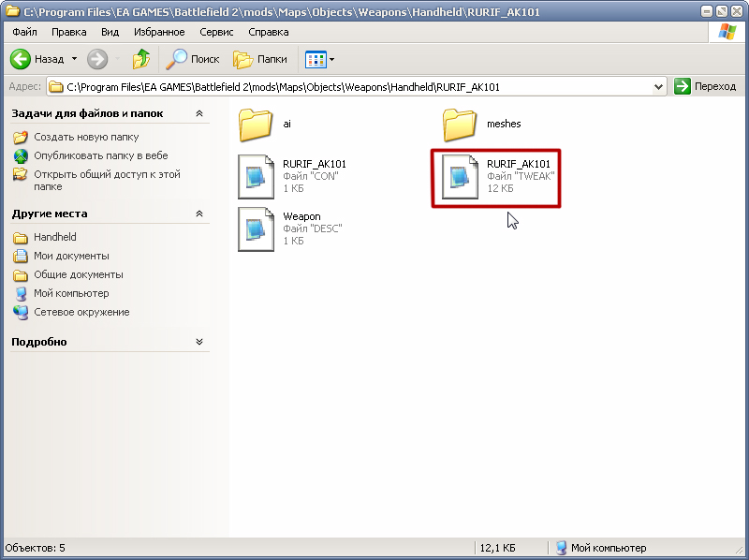
Task: Click the Мой компьютер status bar zone
Action: (601, 548)
